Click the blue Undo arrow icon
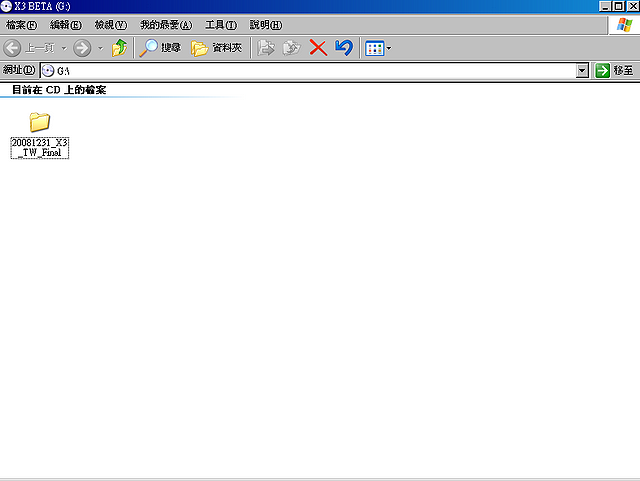Screen dimensions: 640x481 coord(344,48)
